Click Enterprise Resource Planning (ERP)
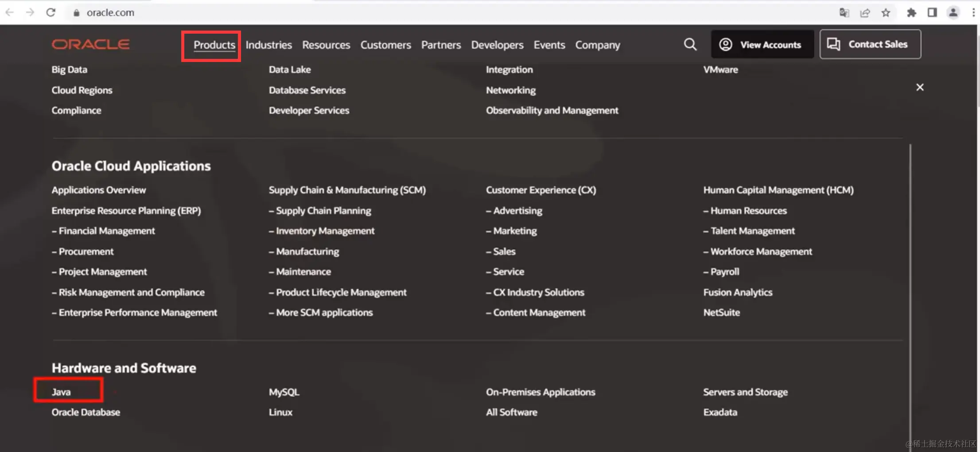 click(126, 211)
